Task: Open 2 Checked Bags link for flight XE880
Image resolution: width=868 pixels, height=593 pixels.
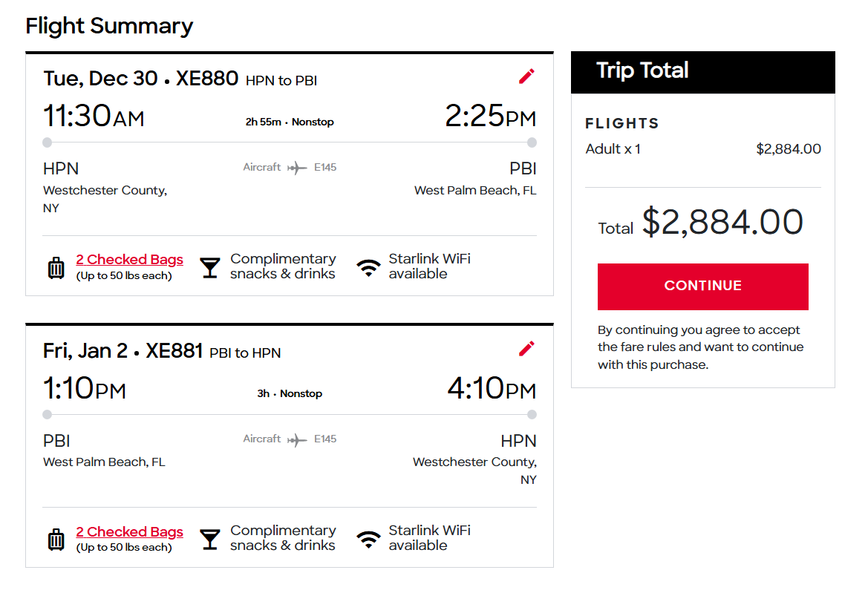Action: point(129,260)
